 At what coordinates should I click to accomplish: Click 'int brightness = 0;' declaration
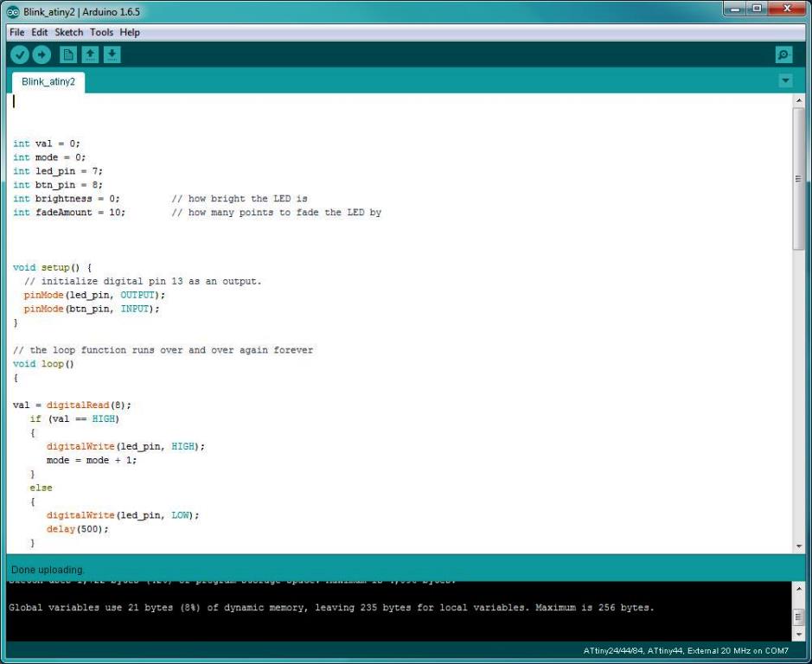point(67,198)
